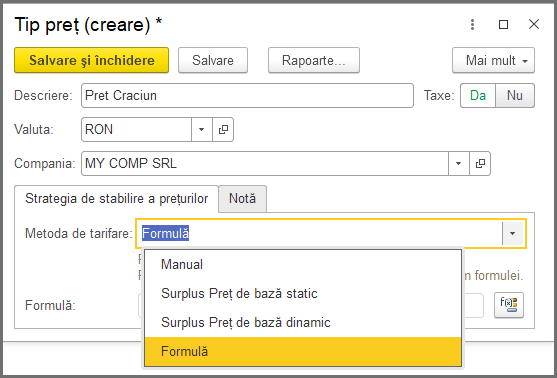This screenshot has height=378, width=557.
Task: Open the formula editor icon
Action: (509, 305)
